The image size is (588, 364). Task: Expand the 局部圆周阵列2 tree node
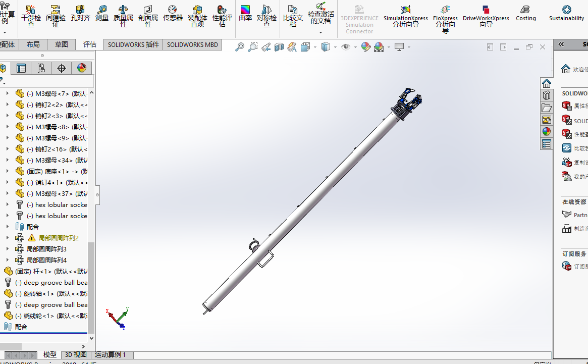tap(8, 238)
